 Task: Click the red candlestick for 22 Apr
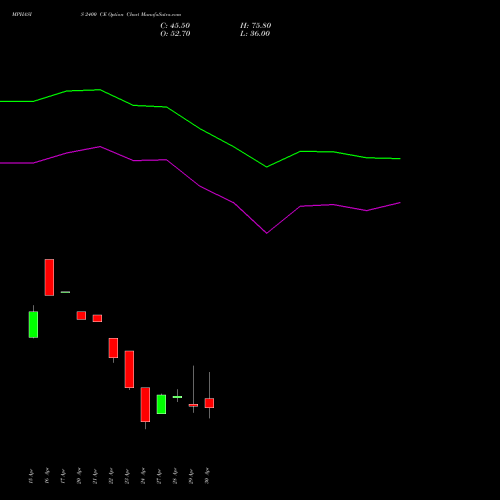pyautogui.click(x=113, y=348)
